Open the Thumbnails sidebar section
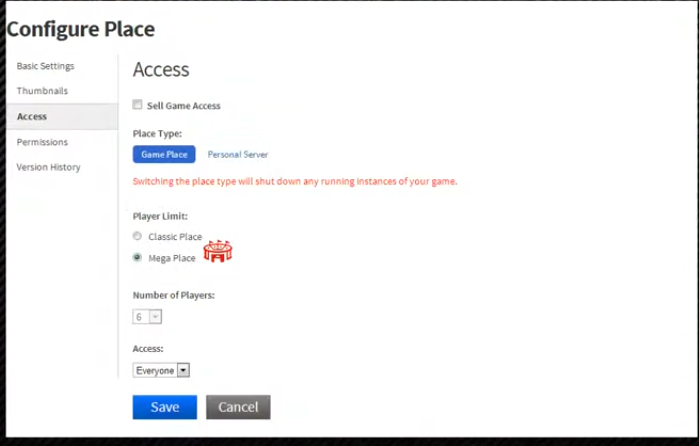The height and width of the screenshot is (446, 699). pos(42,91)
